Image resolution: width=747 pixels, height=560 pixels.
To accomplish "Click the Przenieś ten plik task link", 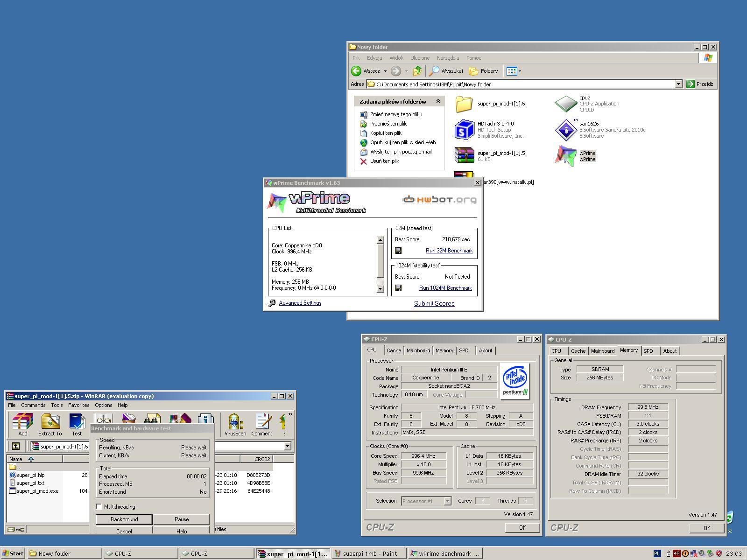I will [x=388, y=124].
